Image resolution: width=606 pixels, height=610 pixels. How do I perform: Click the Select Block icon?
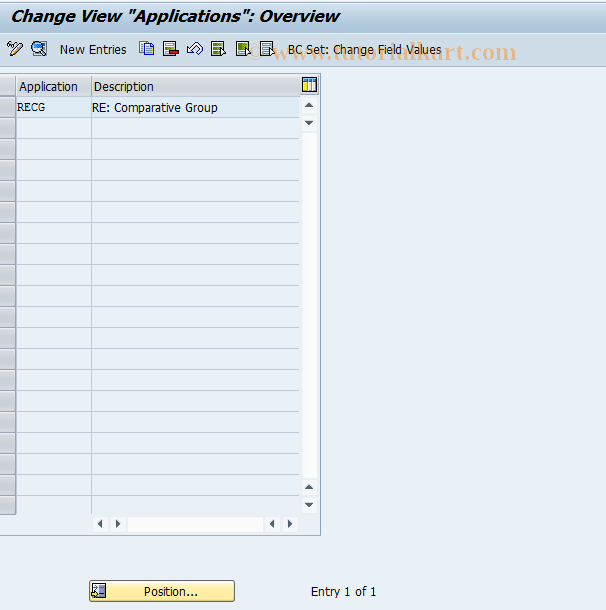tap(243, 49)
